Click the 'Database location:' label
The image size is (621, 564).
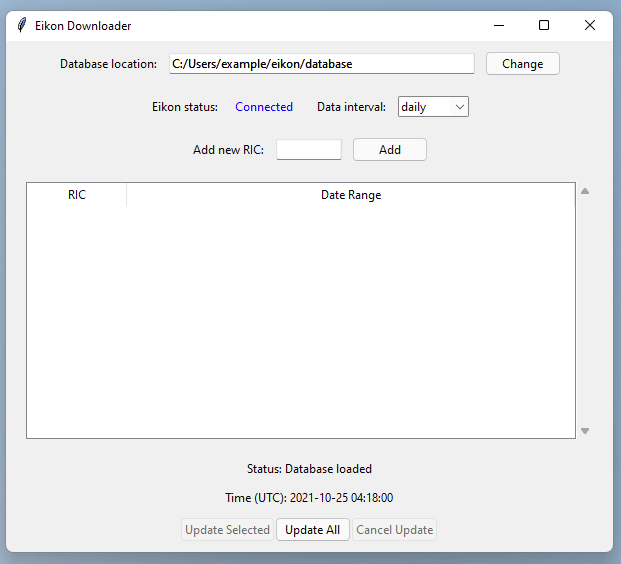[x=109, y=64]
